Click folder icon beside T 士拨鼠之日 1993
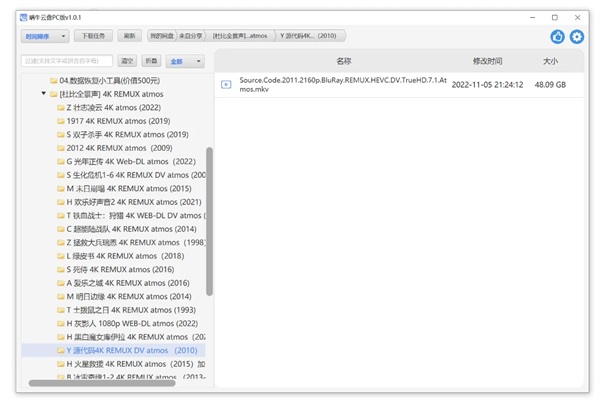600x405 pixels. pyautogui.click(x=61, y=310)
